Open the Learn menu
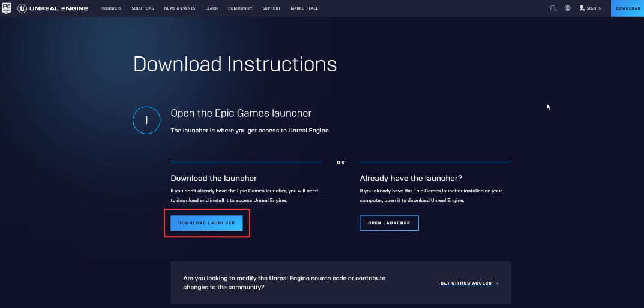Image resolution: width=644 pixels, height=308 pixels. [211, 8]
